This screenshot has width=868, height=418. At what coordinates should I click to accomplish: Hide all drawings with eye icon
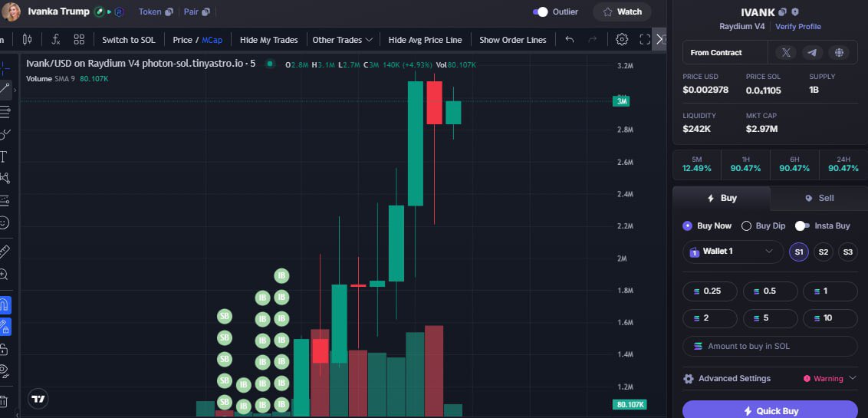point(5,370)
